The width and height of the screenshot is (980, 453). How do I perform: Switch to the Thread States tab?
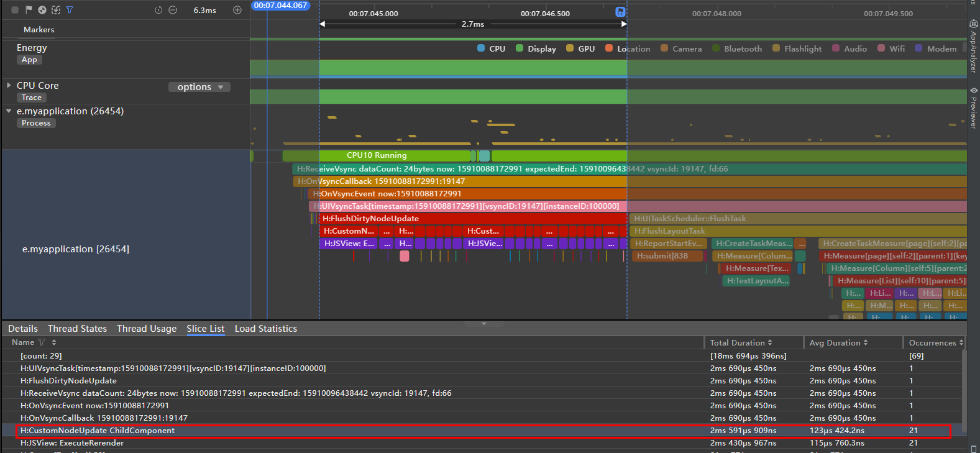[x=77, y=329]
